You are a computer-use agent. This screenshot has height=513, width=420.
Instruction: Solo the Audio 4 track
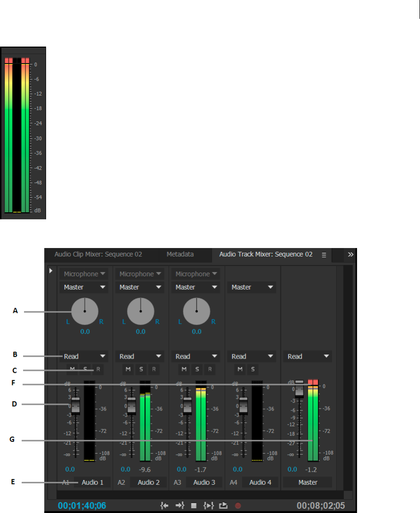tap(253, 369)
